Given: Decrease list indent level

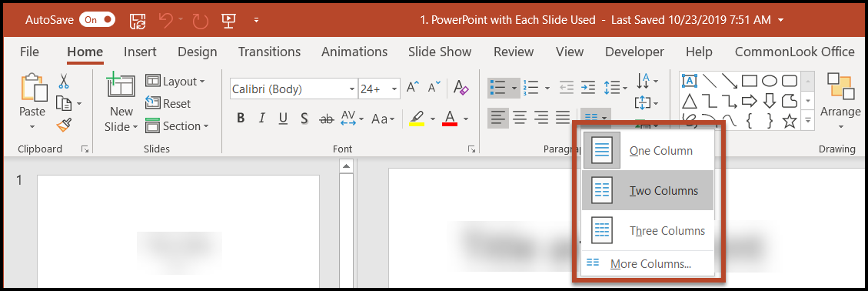Looking at the screenshot, I should click(567, 88).
